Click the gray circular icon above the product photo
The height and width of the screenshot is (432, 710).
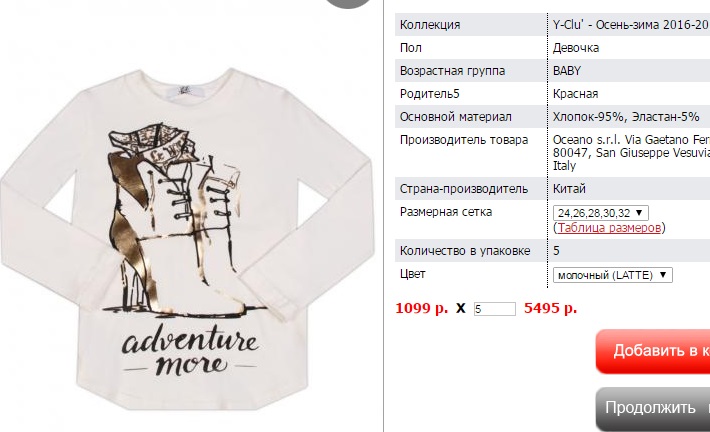click(348, 4)
